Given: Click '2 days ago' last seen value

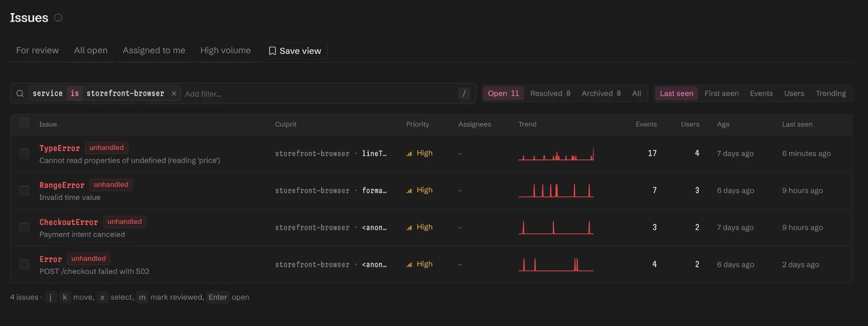Looking at the screenshot, I should [x=801, y=265].
